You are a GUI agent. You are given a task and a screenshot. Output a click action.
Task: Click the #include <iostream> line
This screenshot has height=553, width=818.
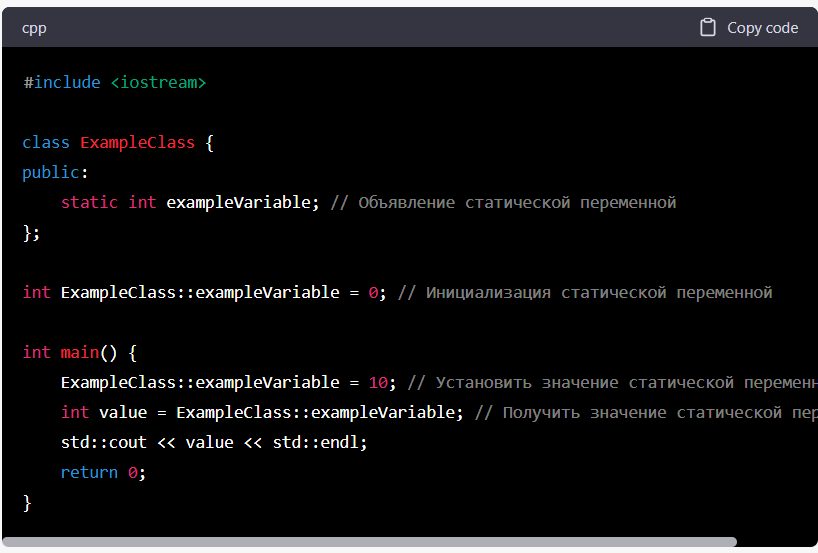(x=114, y=82)
